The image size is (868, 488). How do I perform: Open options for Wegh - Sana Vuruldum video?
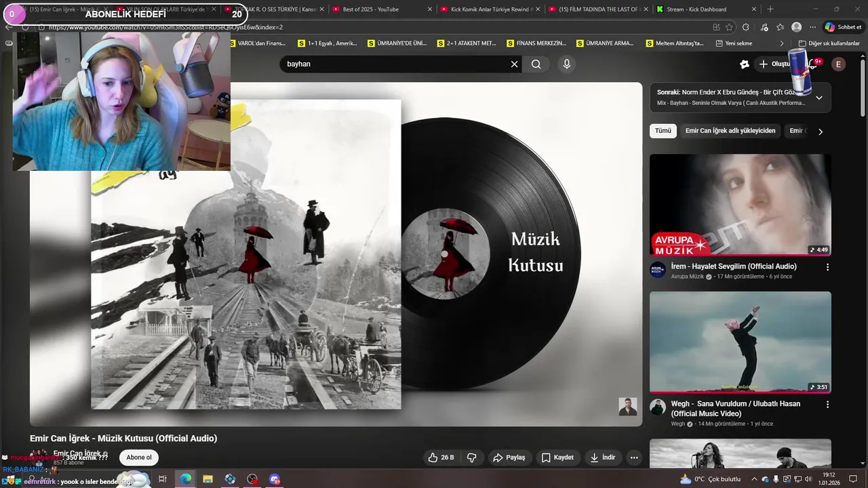tap(827, 405)
